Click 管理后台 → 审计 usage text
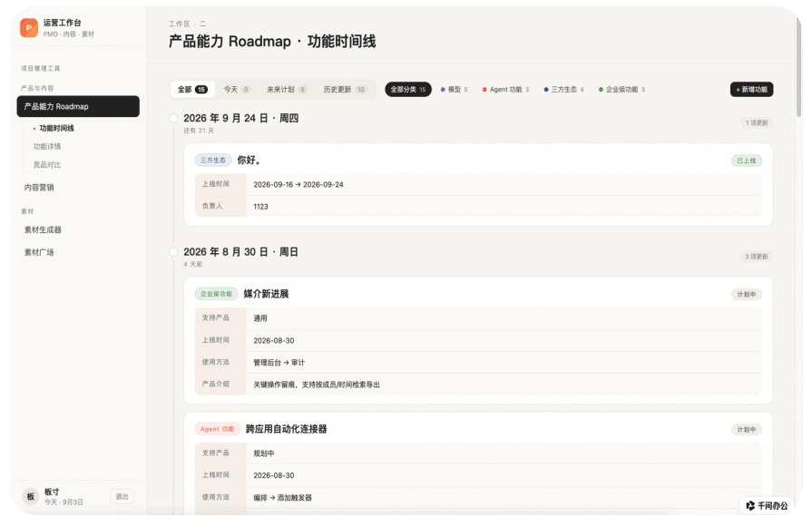The width and height of the screenshot is (812, 526). [279, 363]
